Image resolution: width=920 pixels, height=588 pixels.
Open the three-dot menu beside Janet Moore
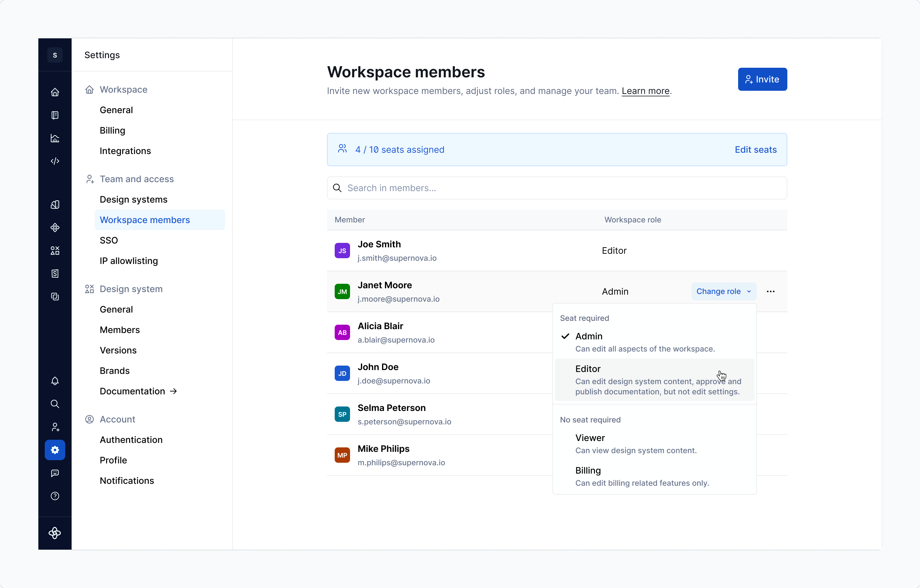(771, 291)
